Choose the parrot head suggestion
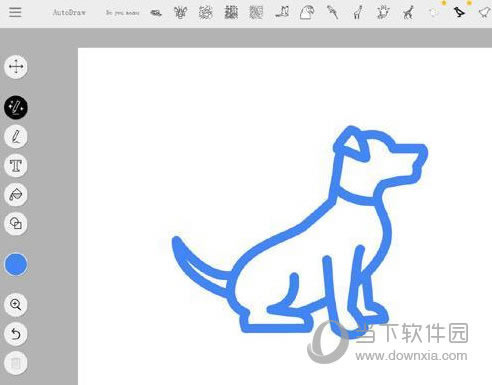Screen dimensions: 492x385 pos(307,13)
